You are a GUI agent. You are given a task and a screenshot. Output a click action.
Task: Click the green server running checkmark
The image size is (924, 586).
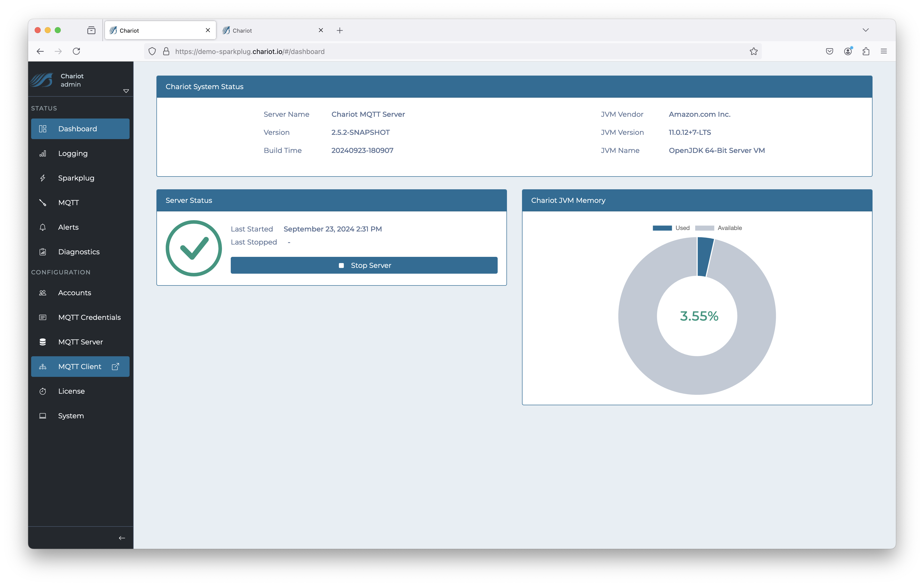[x=194, y=248]
